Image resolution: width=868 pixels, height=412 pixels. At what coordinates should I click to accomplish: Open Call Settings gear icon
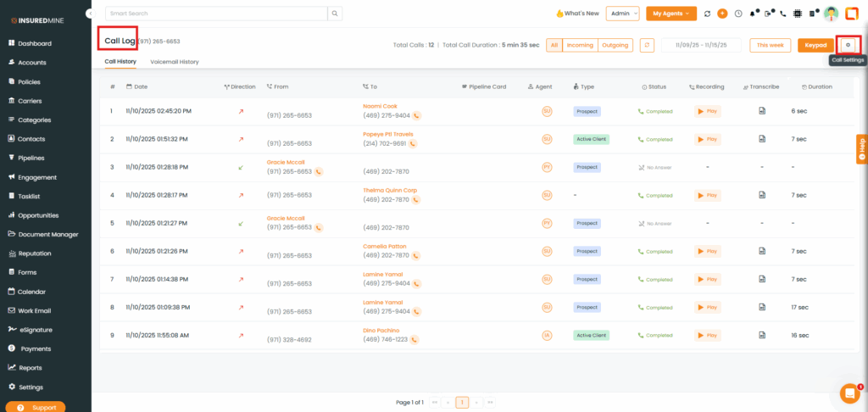[x=849, y=45]
